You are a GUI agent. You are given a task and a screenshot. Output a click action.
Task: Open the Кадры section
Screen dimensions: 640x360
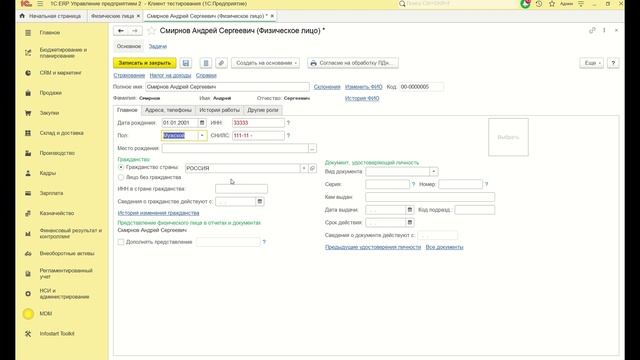pyautogui.click(x=48, y=173)
